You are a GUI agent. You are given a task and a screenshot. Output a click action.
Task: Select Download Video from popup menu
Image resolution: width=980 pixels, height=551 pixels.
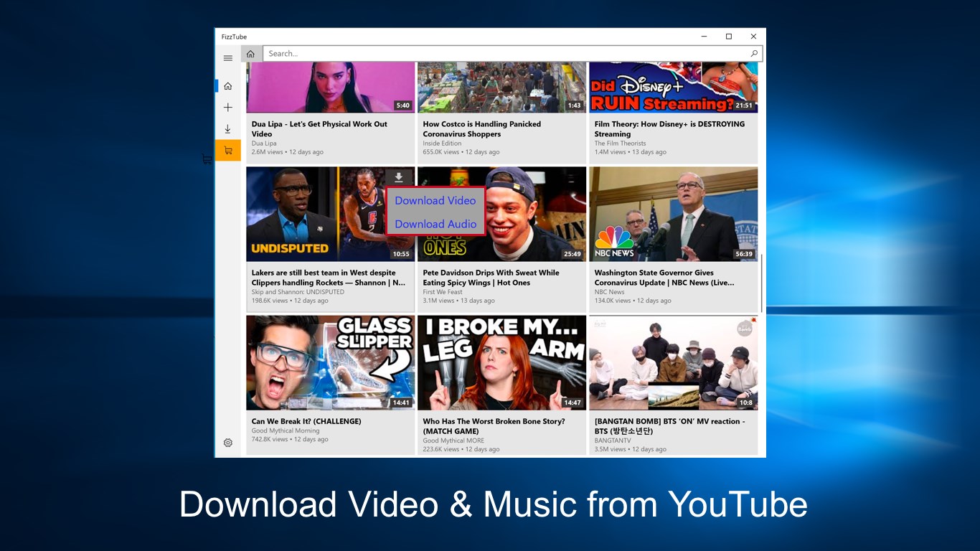(435, 200)
